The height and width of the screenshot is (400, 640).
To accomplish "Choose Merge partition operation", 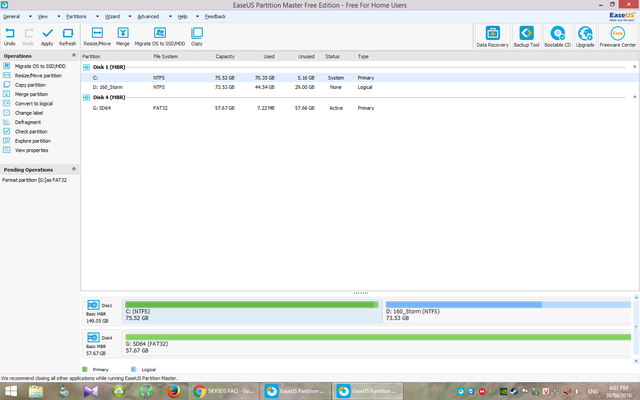I will click(x=31, y=94).
